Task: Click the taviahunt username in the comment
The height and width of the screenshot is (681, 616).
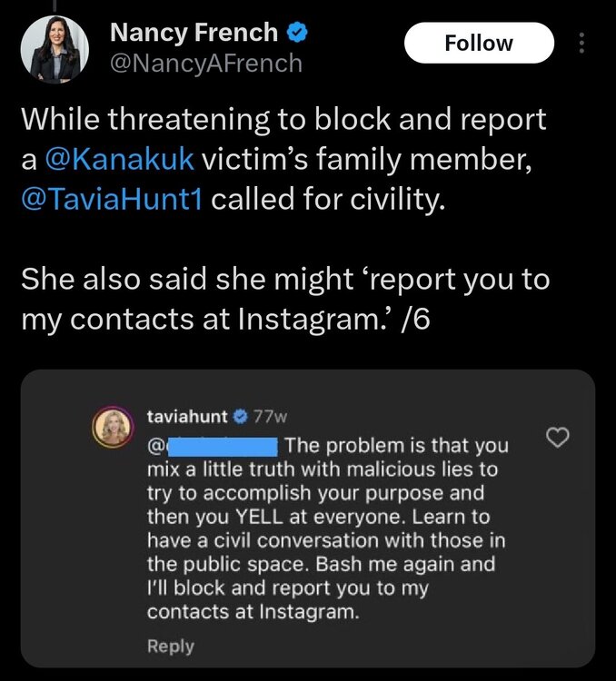Action: 187,418
